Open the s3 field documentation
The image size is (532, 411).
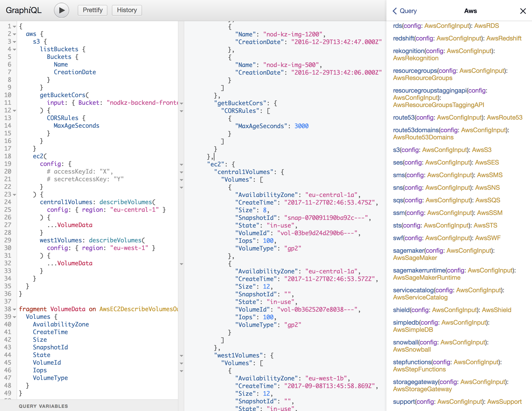396,150
